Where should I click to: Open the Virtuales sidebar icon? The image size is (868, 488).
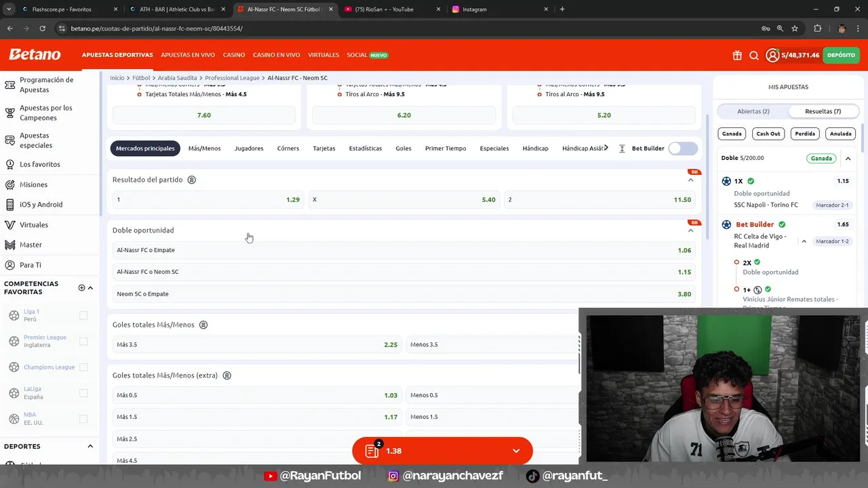point(10,224)
